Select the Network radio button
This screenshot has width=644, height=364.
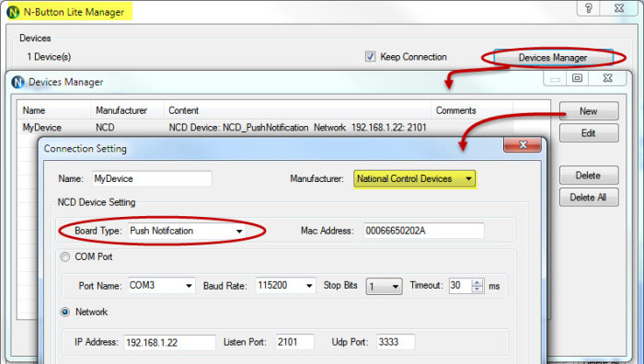[x=65, y=312]
